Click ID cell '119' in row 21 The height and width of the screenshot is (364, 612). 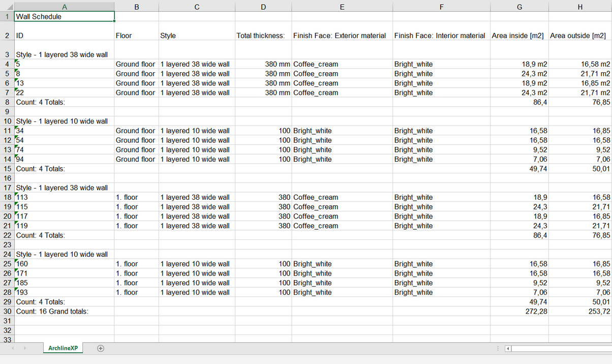point(64,226)
